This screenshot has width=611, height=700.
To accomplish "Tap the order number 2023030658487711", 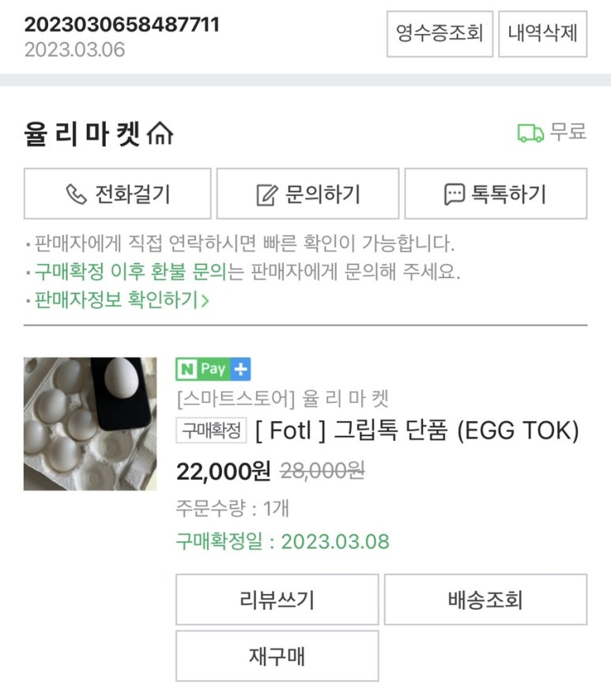I will 122,24.
